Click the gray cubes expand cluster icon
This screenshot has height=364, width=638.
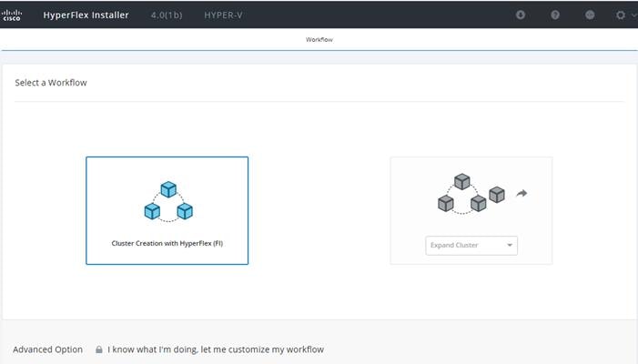[x=471, y=194]
